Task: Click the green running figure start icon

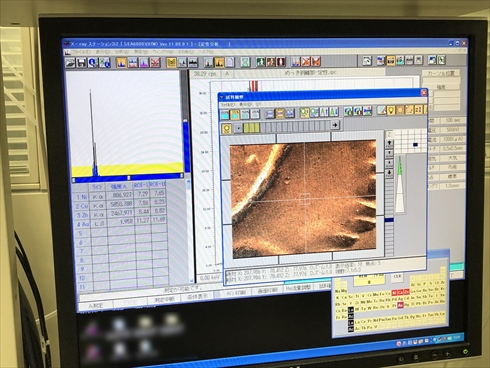Action: coord(261,62)
